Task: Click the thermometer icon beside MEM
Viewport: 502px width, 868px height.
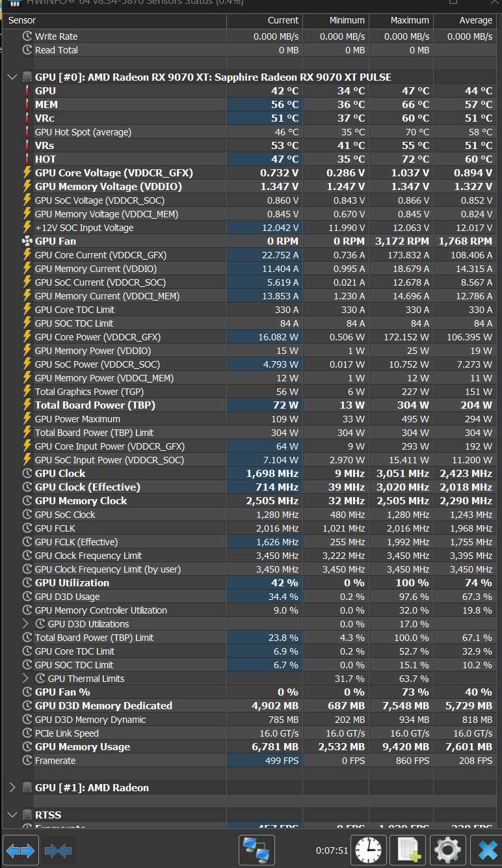Action: 27,105
